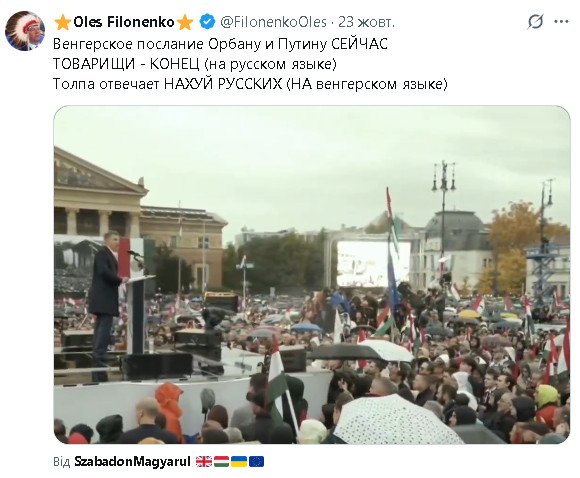Open the three-dot more options menu

(561, 21)
